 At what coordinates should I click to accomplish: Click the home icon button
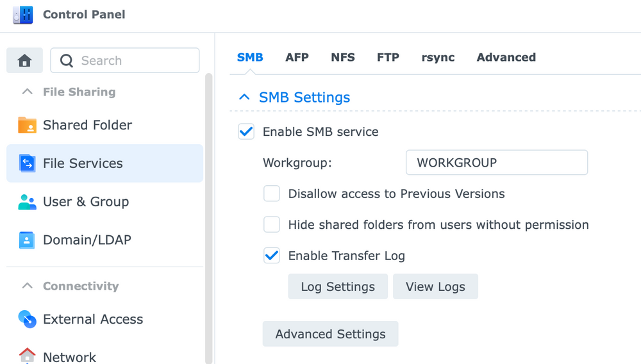[24, 60]
